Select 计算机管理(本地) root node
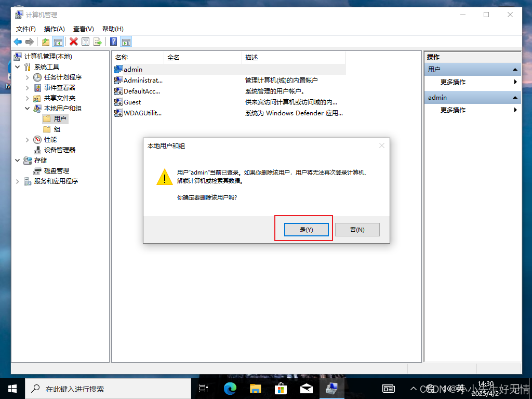532x399 pixels. pyautogui.click(x=44, y=56)
